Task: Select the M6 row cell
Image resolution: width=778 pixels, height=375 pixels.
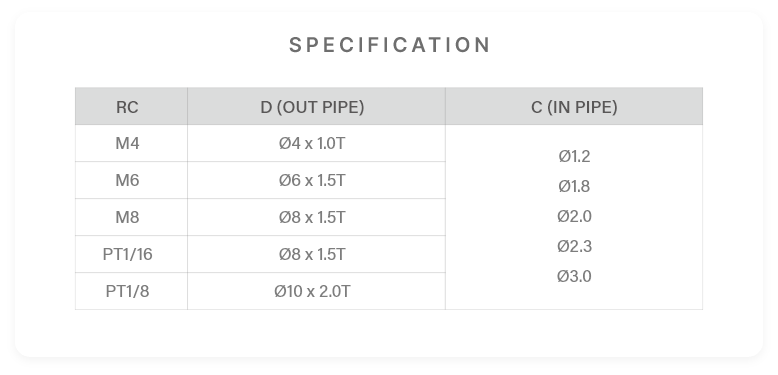Action: (131, 180)
